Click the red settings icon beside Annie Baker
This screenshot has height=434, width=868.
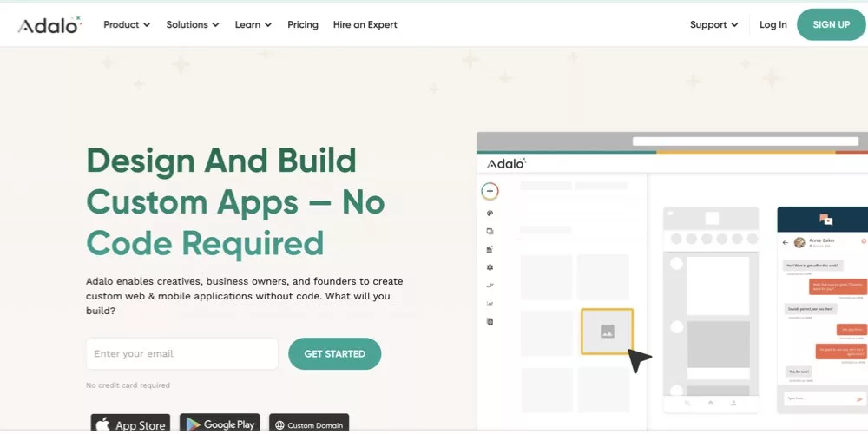tap(864, 241)
